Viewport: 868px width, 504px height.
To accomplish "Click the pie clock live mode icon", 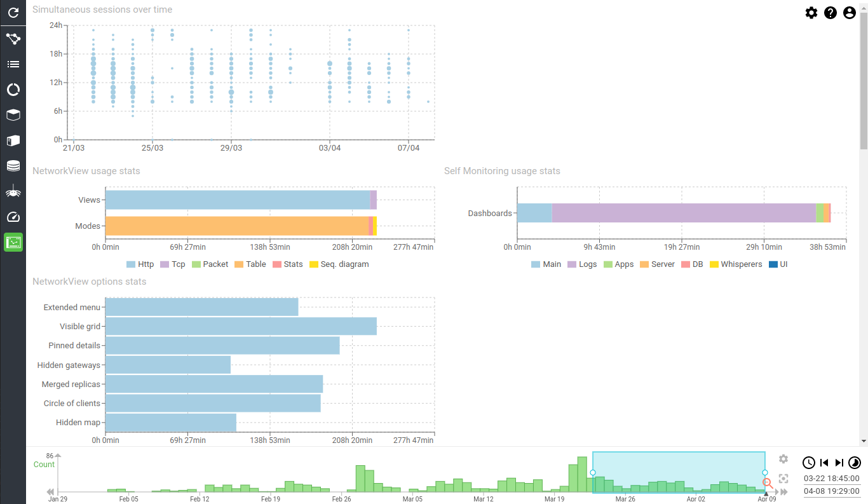I will tap(855, 463).
